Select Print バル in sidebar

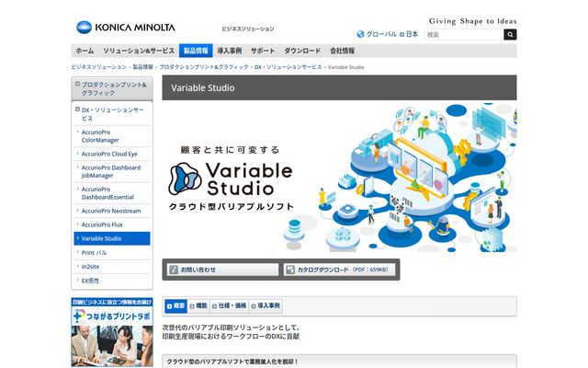112,252
